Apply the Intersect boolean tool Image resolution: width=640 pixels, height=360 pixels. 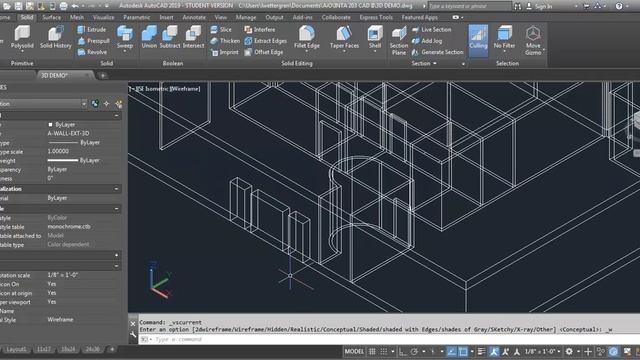(x=193, y=37)
